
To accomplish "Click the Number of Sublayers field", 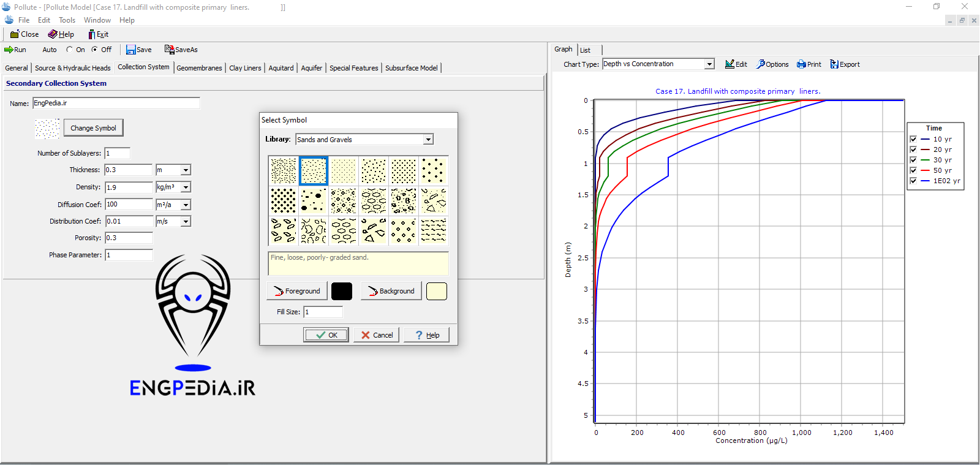I will coord(117,153).
